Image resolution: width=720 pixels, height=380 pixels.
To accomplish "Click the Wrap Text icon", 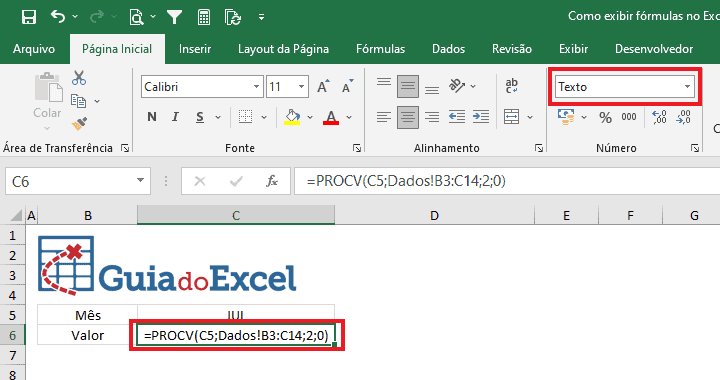I will 512,86.
